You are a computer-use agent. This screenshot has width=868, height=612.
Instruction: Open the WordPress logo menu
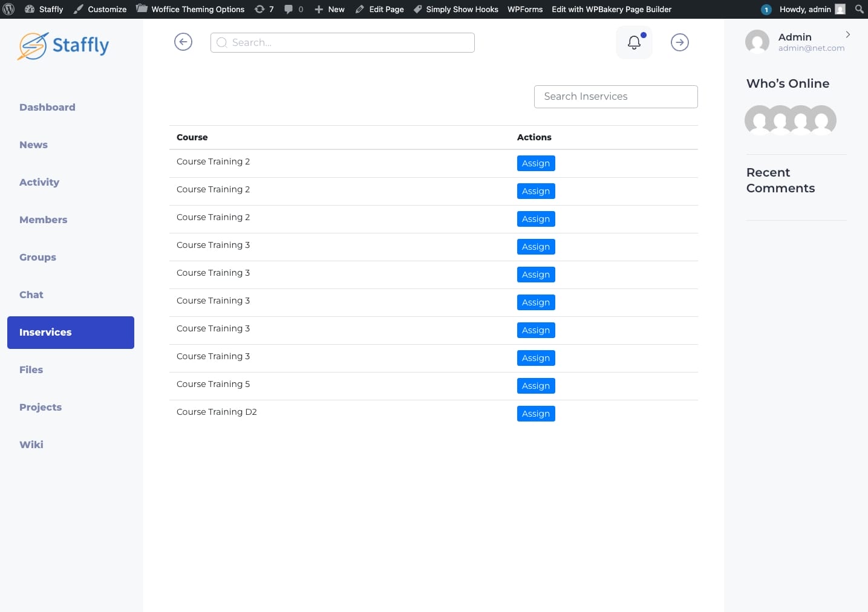pyautogui.click(x=9, y=9)
